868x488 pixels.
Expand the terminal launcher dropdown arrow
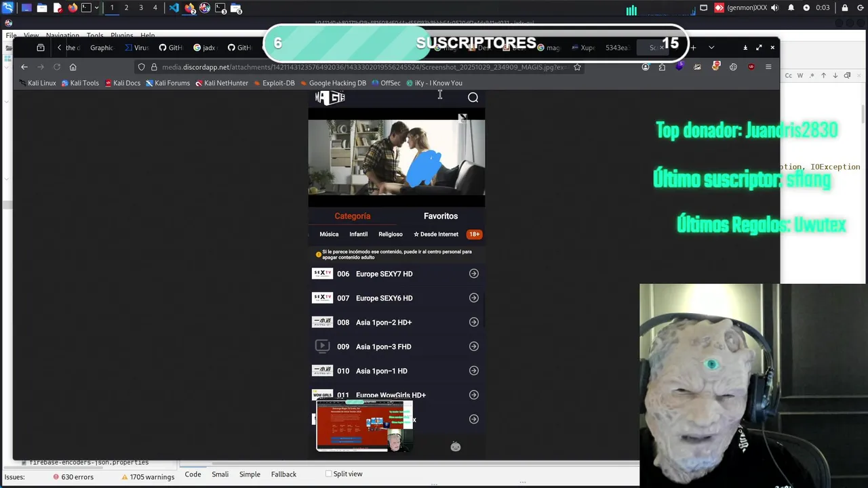[97, 8]
